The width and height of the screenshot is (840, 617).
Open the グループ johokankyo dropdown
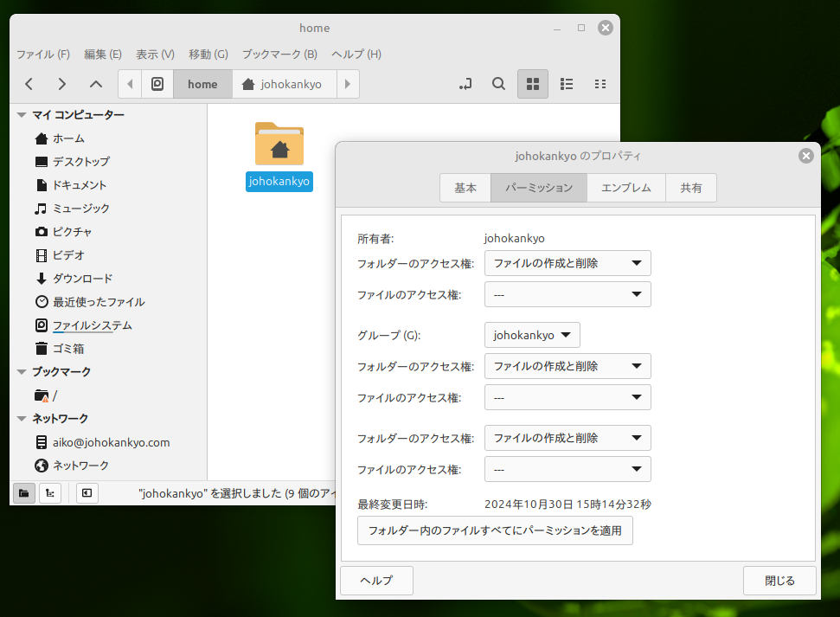pyautogui.click(x=532, y=335)
